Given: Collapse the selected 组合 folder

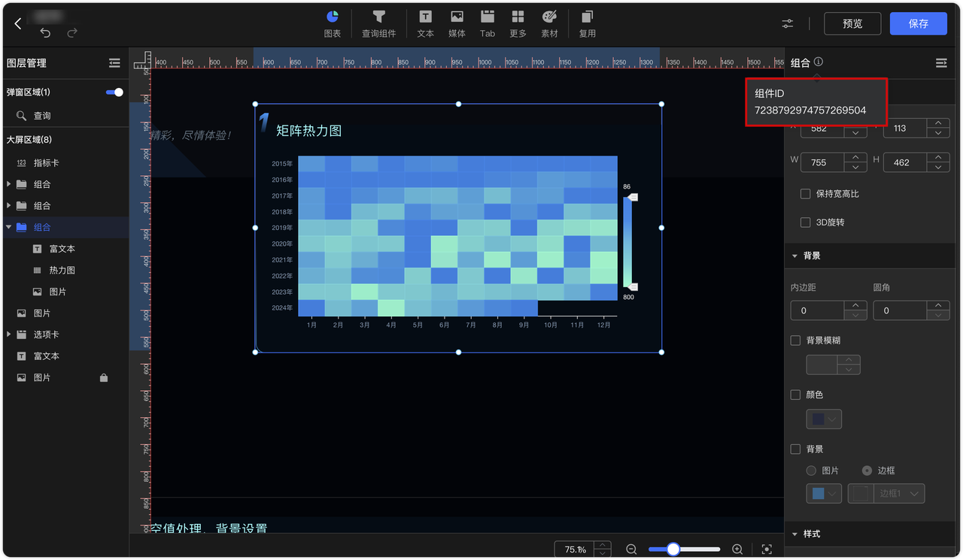Looking at the screenshot, I should point(9,227).
